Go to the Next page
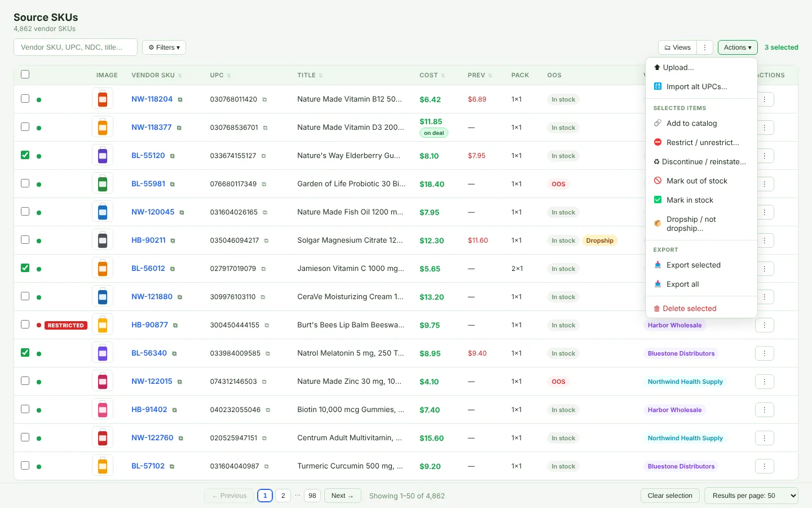 (342, 496)
